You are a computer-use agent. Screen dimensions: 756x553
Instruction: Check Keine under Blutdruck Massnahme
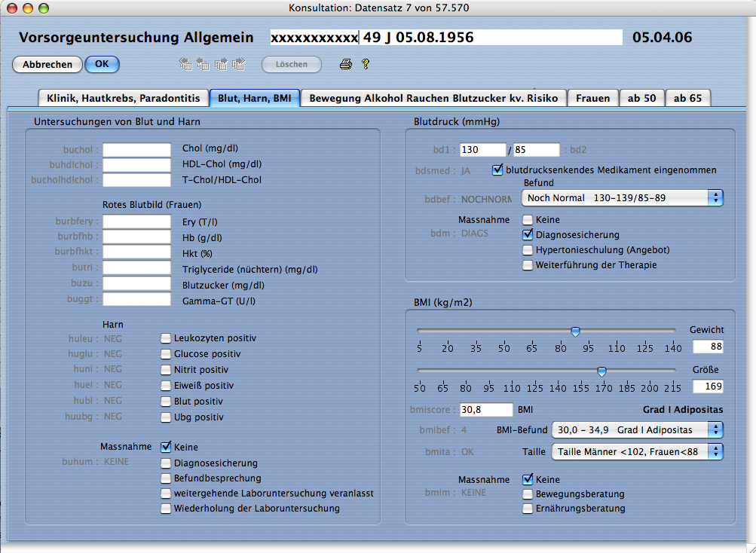(528, 220)
